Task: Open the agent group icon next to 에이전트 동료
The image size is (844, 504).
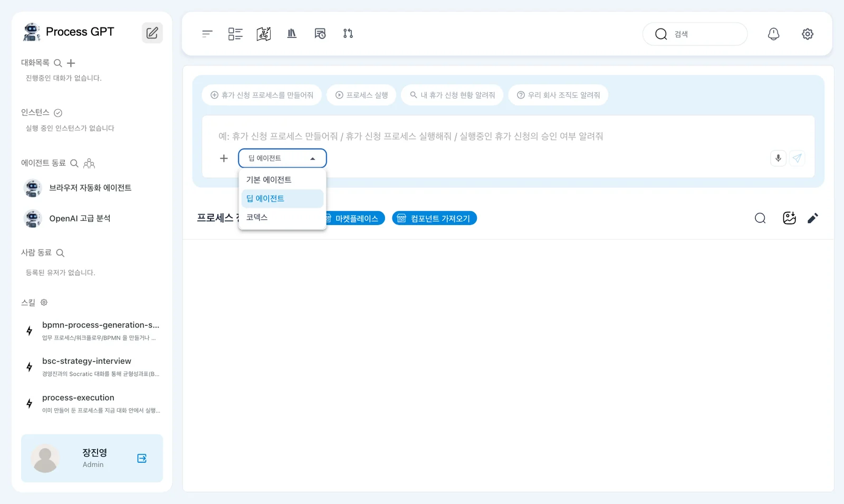Action: [89, 163]
